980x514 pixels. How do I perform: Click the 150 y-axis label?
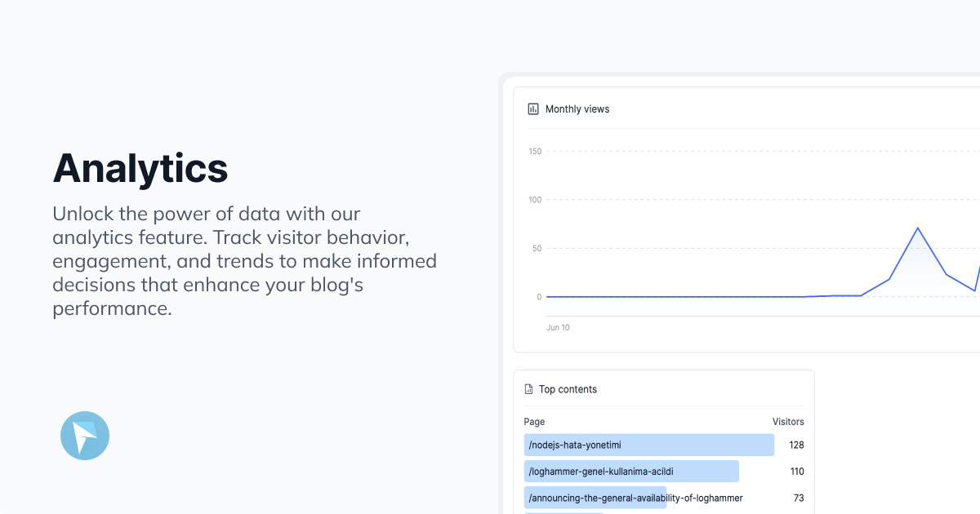point(535,151)
